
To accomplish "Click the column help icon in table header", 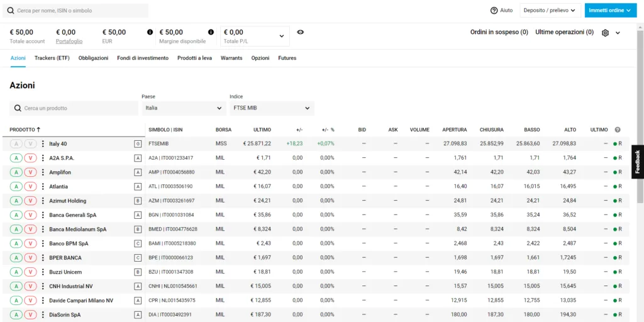I will [618, 130].
